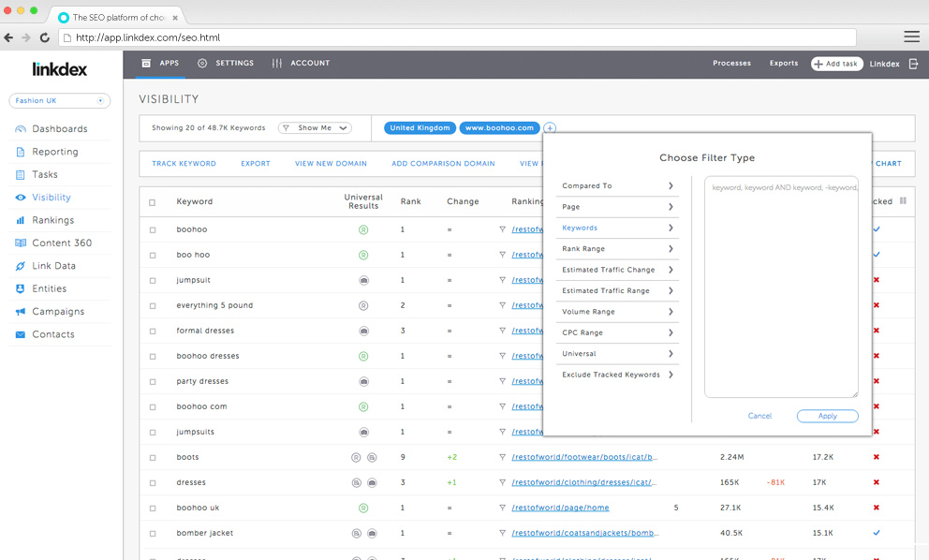929x560 pixels.
Task: Expand the Page filter type
Action: point(617,207)
